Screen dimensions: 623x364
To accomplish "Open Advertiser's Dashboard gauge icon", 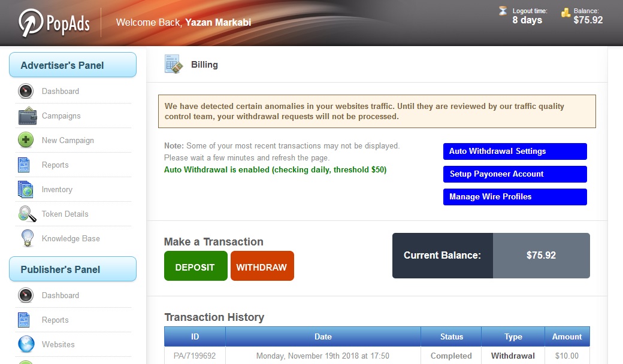I will tap(26, 91).
